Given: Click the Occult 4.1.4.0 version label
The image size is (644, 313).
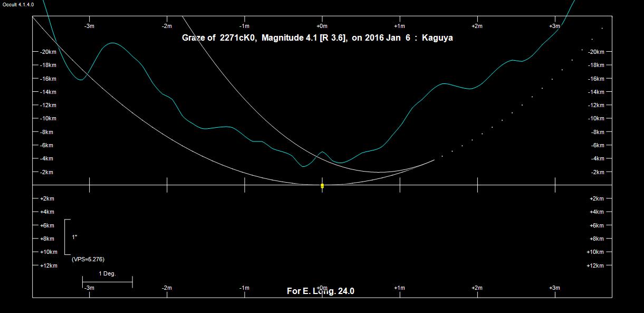Looking at the screenshot, I should tap(18, 4).
